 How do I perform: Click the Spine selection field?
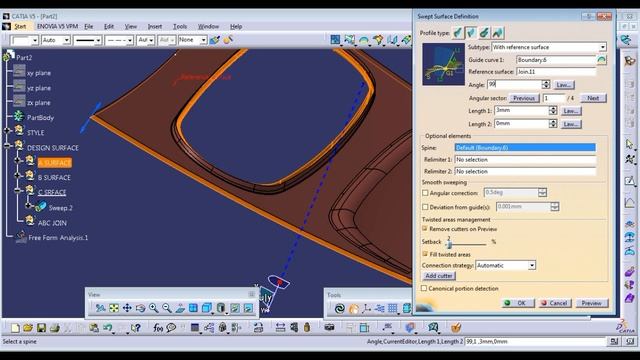tap(525, 148)
